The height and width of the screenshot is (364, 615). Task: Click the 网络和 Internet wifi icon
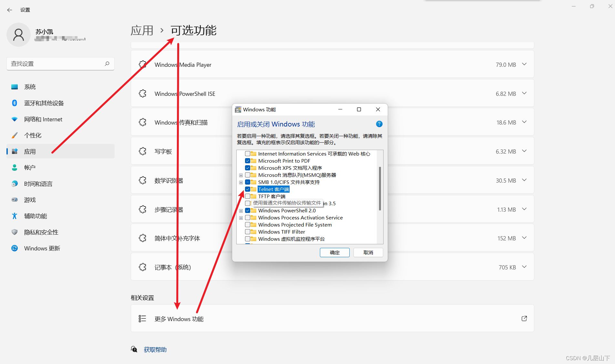[15, 119]
